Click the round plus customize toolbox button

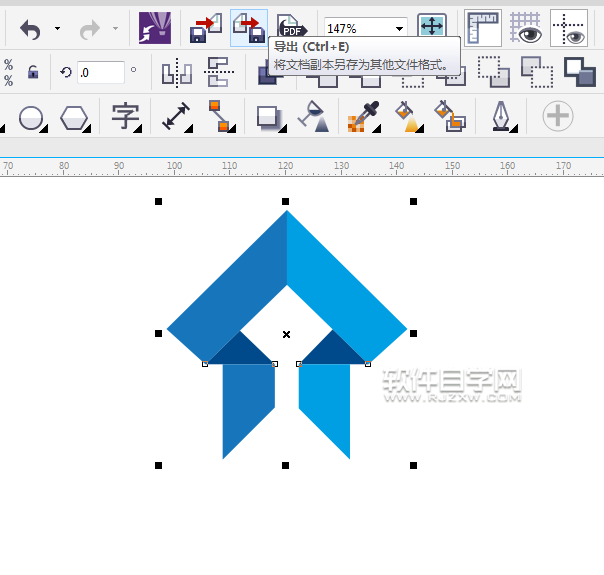(x=558, y=116)
